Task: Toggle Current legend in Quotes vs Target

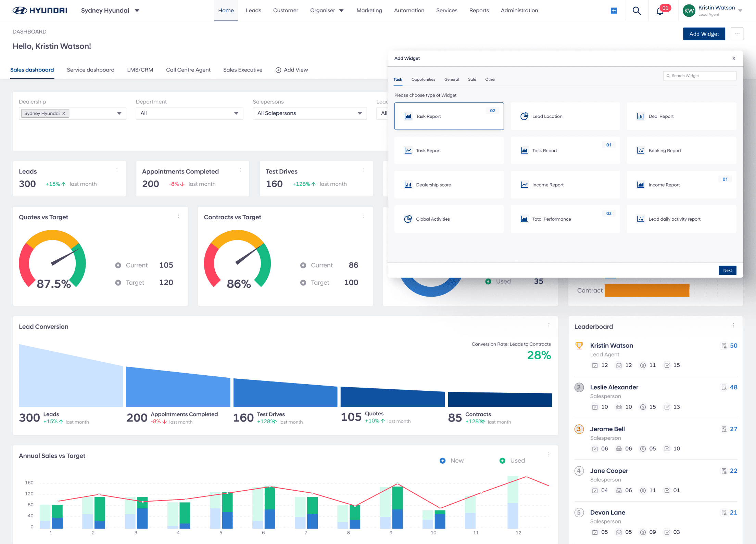Action: pos(131,265)
